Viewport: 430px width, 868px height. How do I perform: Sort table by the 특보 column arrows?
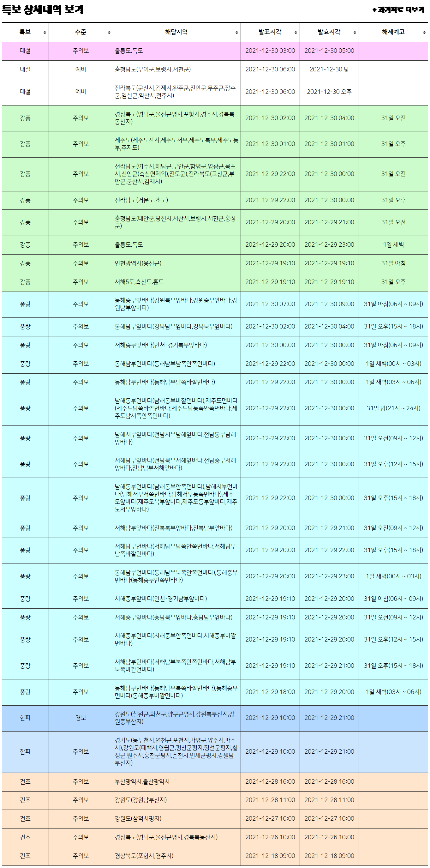[x=45, y=33]
